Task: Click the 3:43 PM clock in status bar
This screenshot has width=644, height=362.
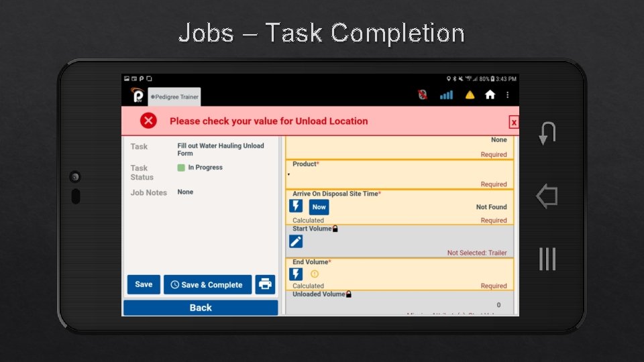Action: [x=506, y=79]
